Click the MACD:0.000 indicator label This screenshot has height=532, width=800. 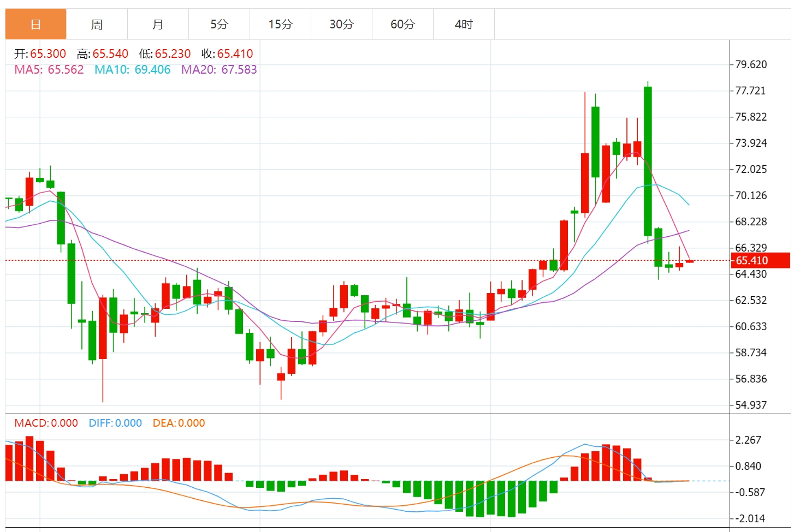tap(46, 423)
